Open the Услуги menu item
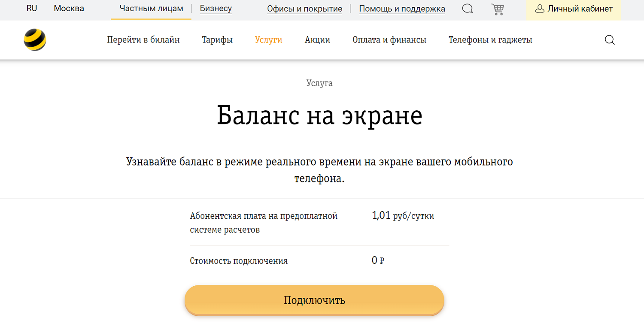This screenshot has height=333, width=644. (x=268, y=40)
